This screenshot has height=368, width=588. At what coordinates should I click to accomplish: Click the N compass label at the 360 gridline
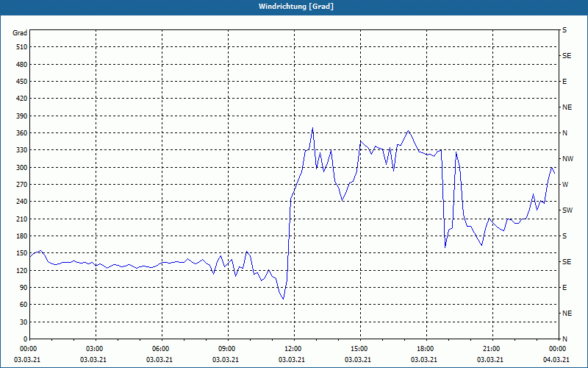click(x=564, y=133)
